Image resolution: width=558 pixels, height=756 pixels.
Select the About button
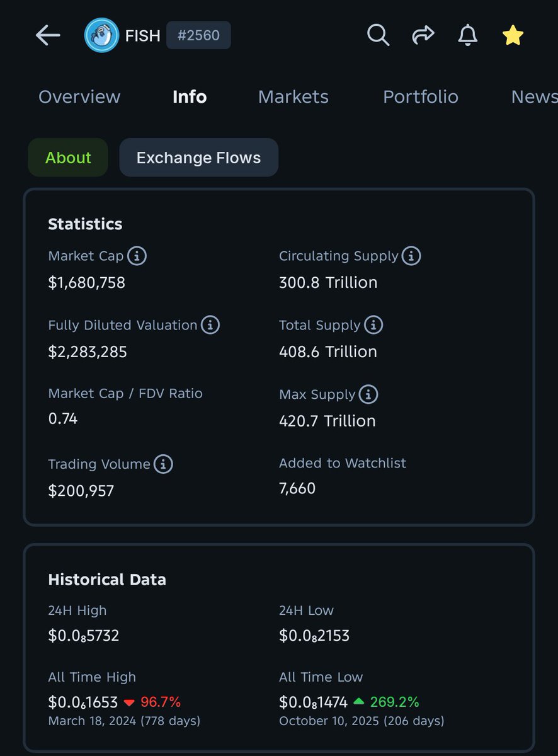coord(68,157)
